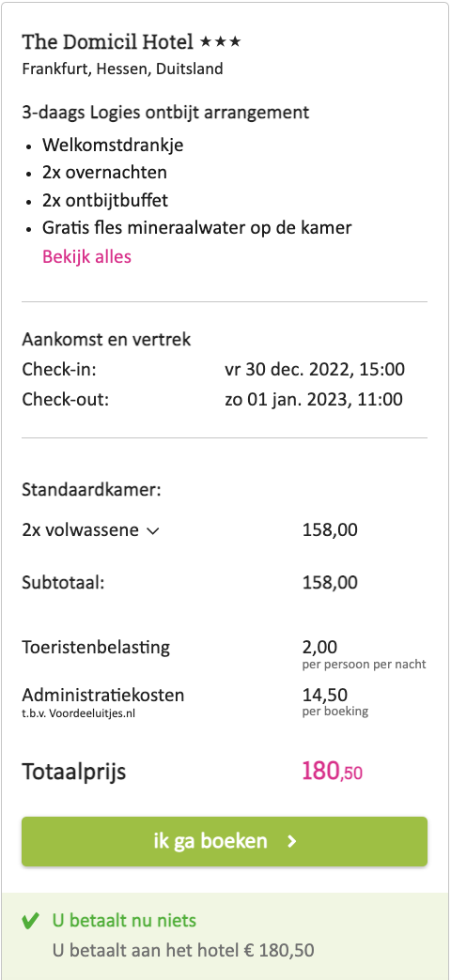Click the Welkomstdrankje list item
The height and width of the screenshot is (980, 451).
pyautogui.click(x=113, y=145)
